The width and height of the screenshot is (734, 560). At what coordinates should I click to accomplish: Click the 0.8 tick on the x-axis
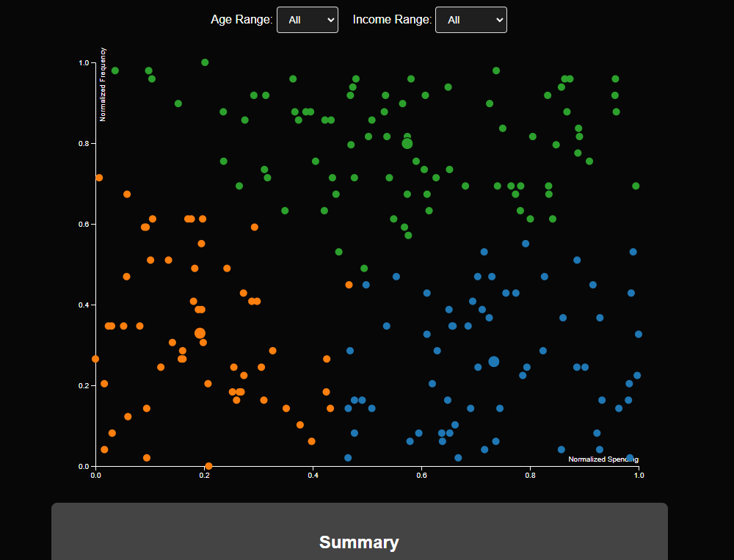[x=531, y=475]
